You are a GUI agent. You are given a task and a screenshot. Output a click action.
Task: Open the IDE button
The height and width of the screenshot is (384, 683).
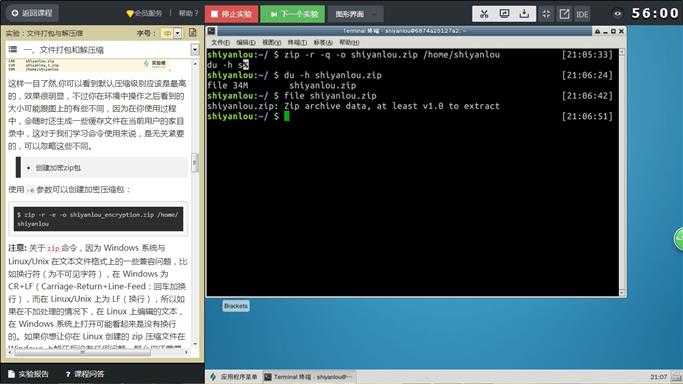(582, 14)
